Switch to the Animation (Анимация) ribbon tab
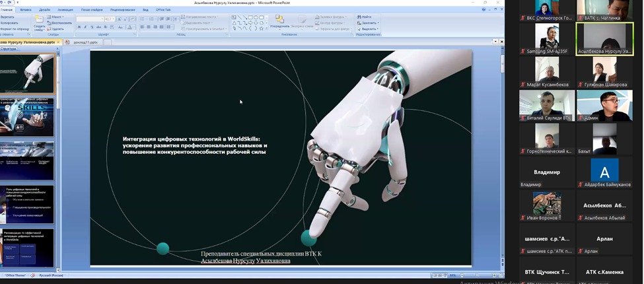644x284 pixels. [x=66, y=11]
